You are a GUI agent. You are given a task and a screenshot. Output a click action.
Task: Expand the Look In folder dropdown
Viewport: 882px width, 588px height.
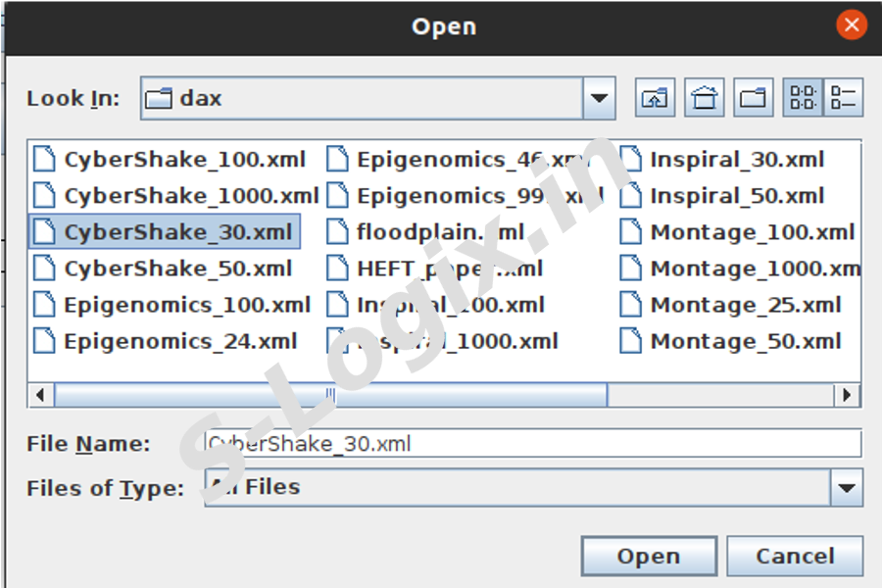pyautogui.click(x=599, y=98)
